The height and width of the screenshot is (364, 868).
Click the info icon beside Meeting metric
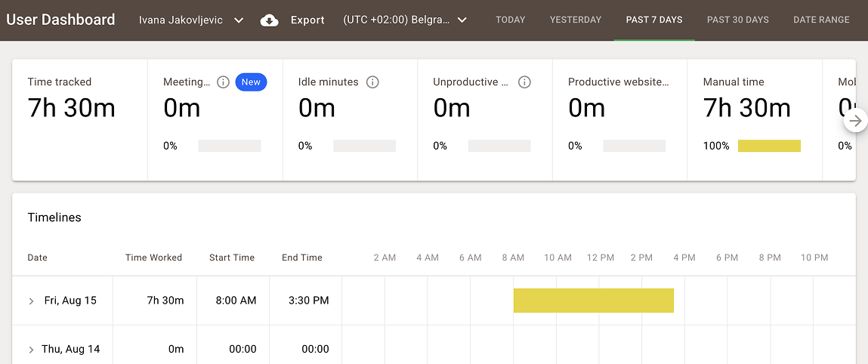click(x=223, y=82)
